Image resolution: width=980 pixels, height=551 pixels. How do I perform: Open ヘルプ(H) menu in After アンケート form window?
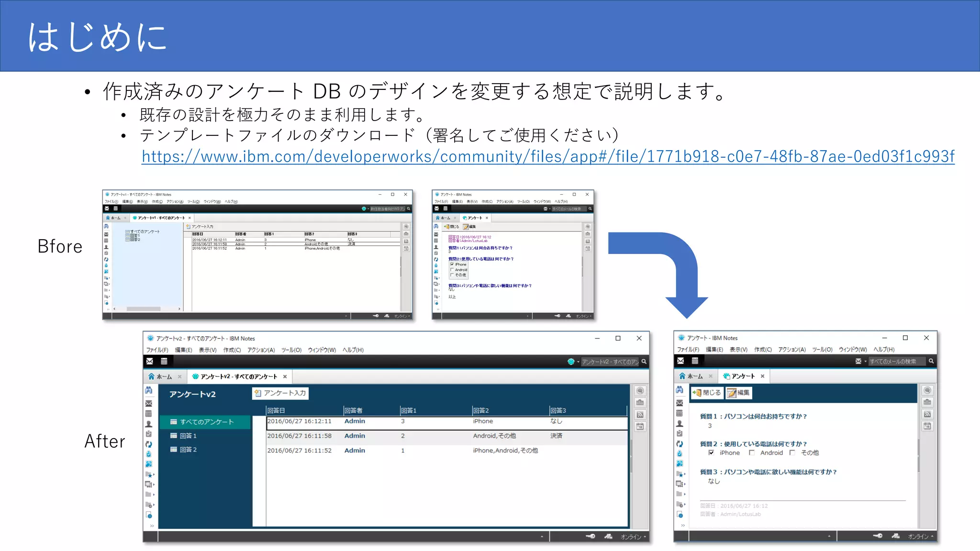[884, 350]
